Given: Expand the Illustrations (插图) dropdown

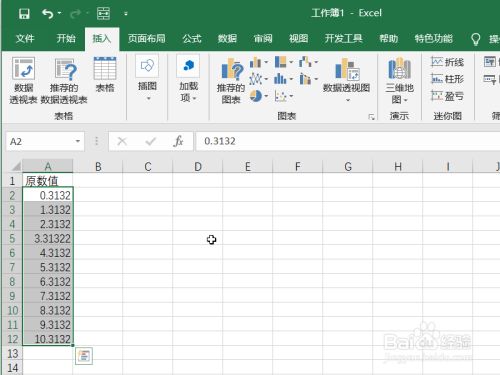Looking at the screenshot, I should click(147, 79).
